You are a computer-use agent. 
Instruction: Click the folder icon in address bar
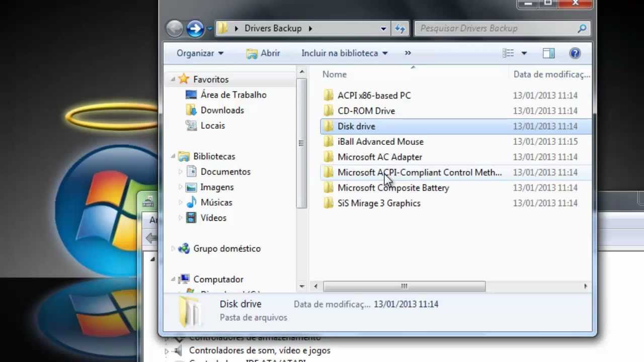pyautogui.click(x=223, y=29)
